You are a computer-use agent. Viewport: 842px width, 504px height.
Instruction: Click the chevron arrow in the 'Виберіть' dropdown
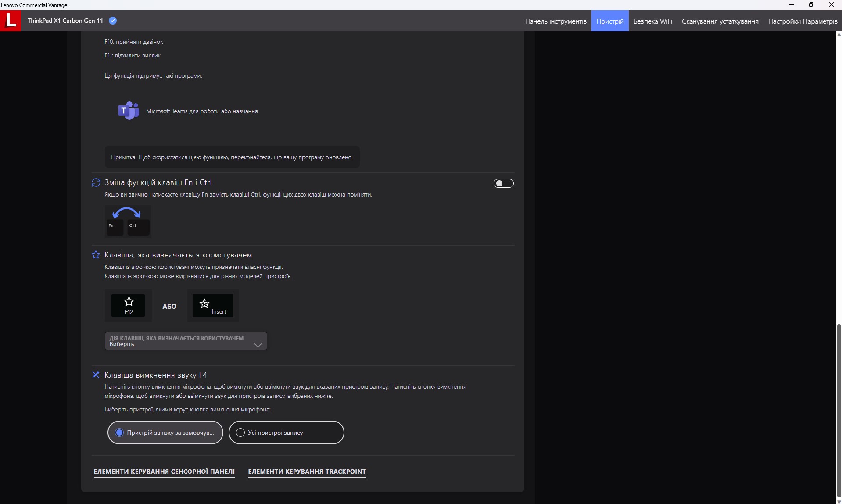(x=258, y=345)
